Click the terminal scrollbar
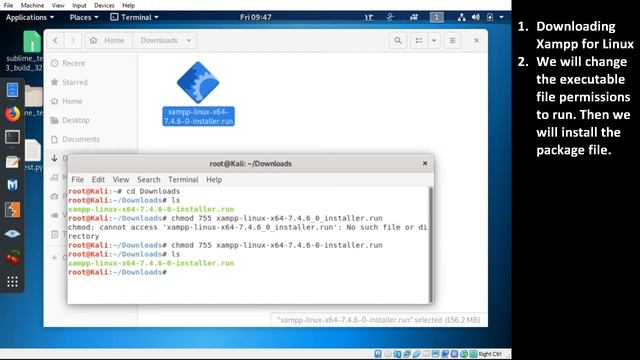 (430, 245)
